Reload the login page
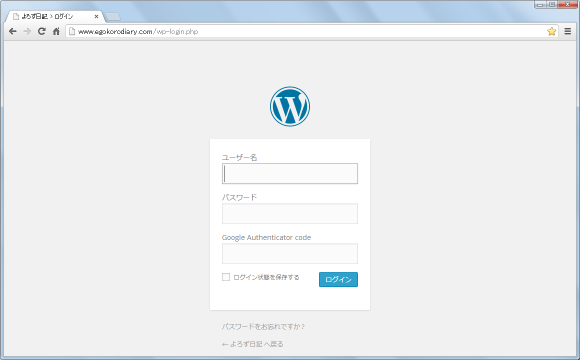Image resolution: width=580 pixels, height=360 pixels. (41, 31)
